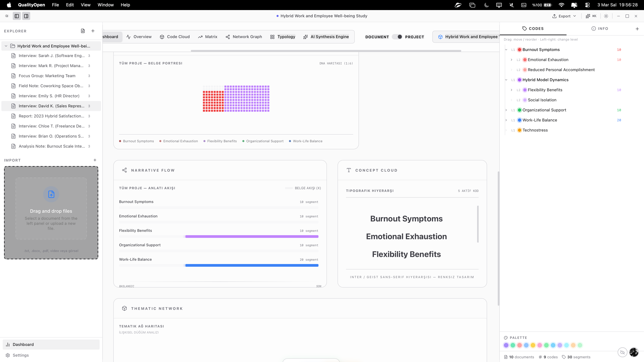Open Settings in the sidebar
This screenshot has height=362, width=644.
point(20,355)
